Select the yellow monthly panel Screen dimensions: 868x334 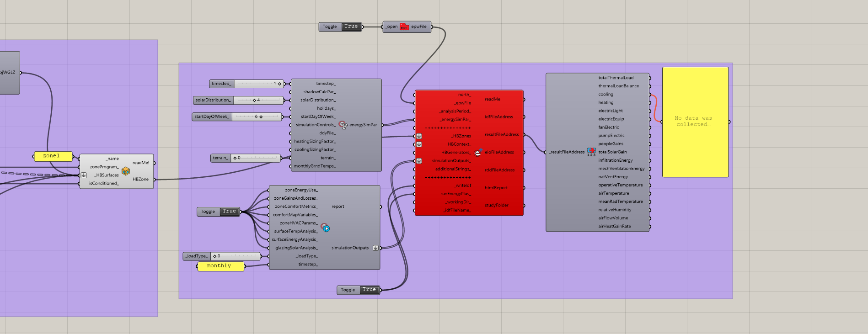tap(221, 266)
